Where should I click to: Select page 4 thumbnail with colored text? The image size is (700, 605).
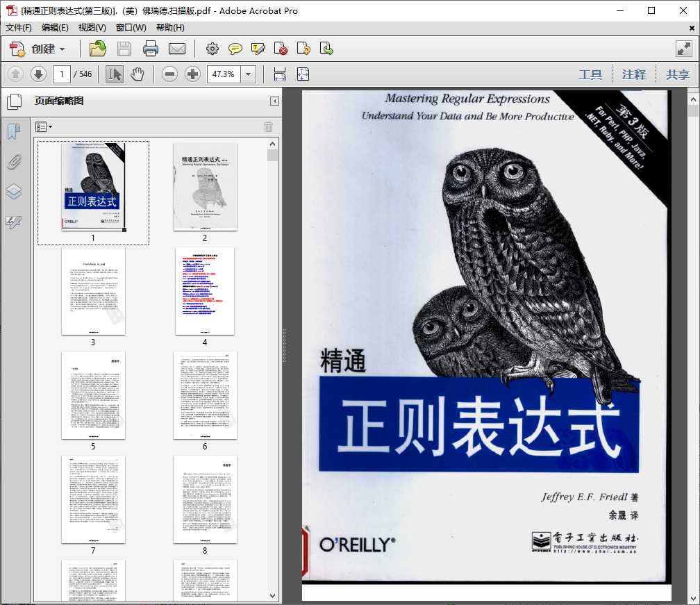205,292
